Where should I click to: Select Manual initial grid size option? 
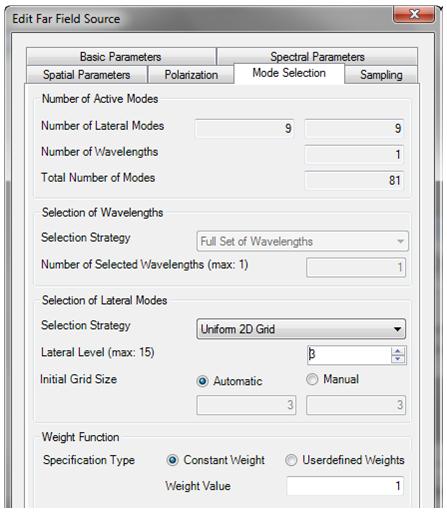pyautogui.click(x=312, y=379)
